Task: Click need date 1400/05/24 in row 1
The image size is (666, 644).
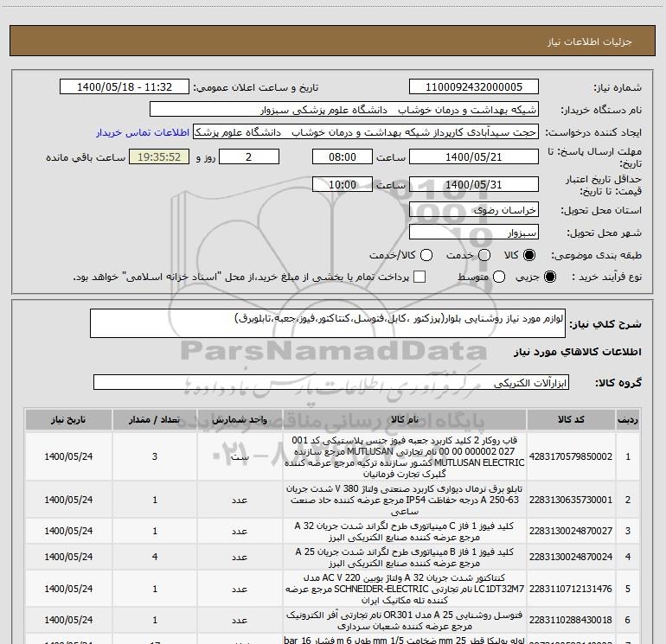Action: point(68,456)
